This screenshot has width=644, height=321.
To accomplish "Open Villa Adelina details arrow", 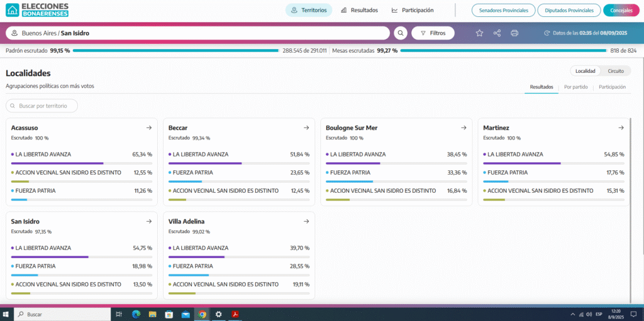I will point(306,221).
